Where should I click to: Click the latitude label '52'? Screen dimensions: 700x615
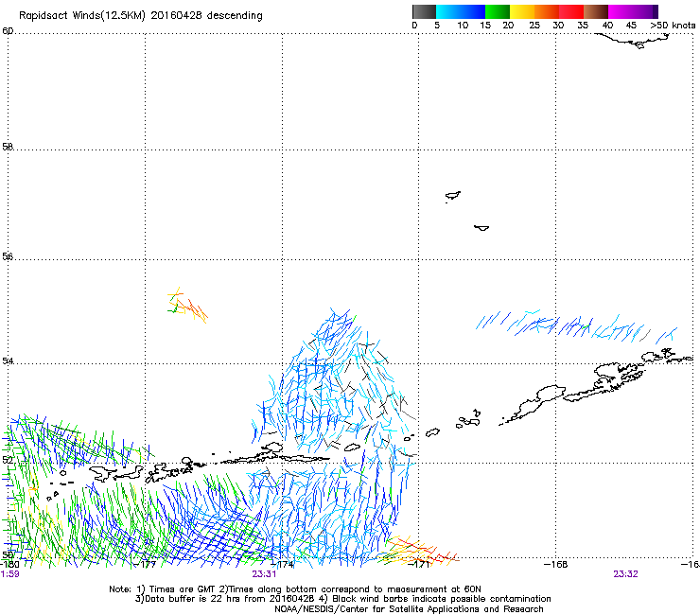pos(8,460)
